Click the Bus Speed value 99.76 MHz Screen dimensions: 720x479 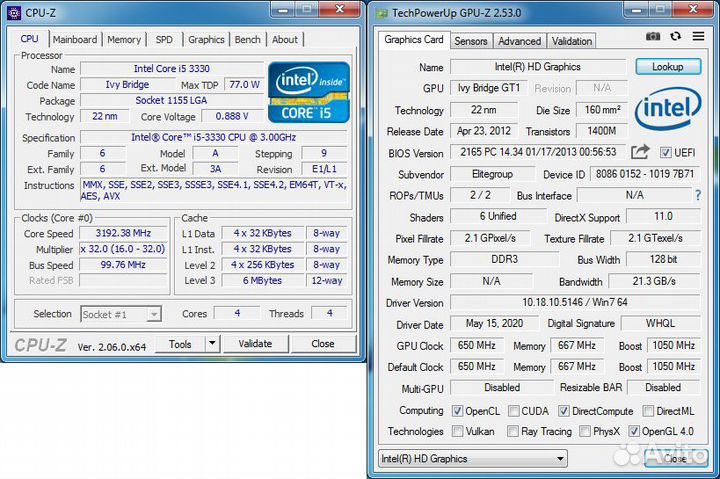(123, 265)
